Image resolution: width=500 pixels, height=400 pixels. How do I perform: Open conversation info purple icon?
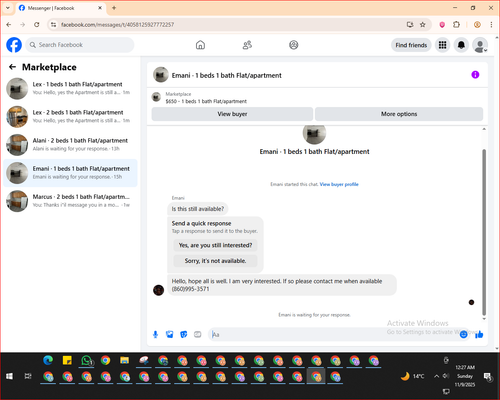point(475,75)
